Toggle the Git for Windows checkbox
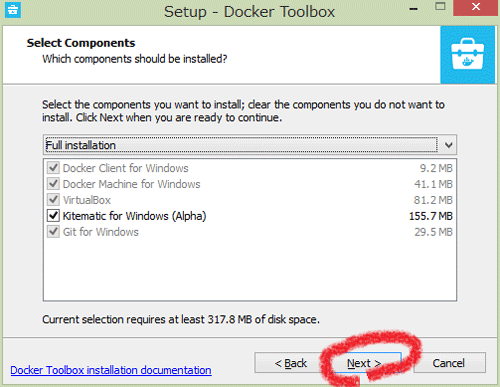Image resolution: width=500 pixels, height=387 pixels. click(53, 232)
